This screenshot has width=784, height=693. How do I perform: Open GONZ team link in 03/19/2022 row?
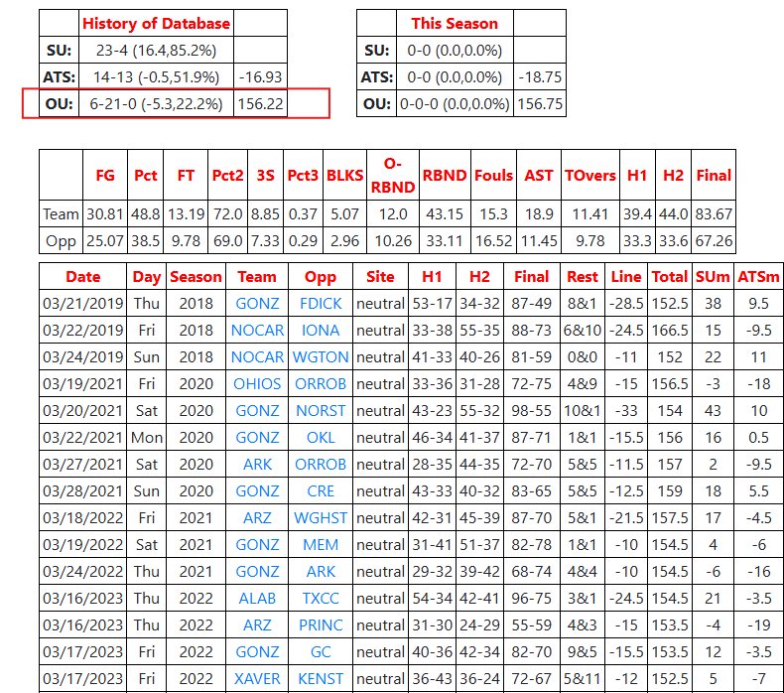(x=257, y=544)
